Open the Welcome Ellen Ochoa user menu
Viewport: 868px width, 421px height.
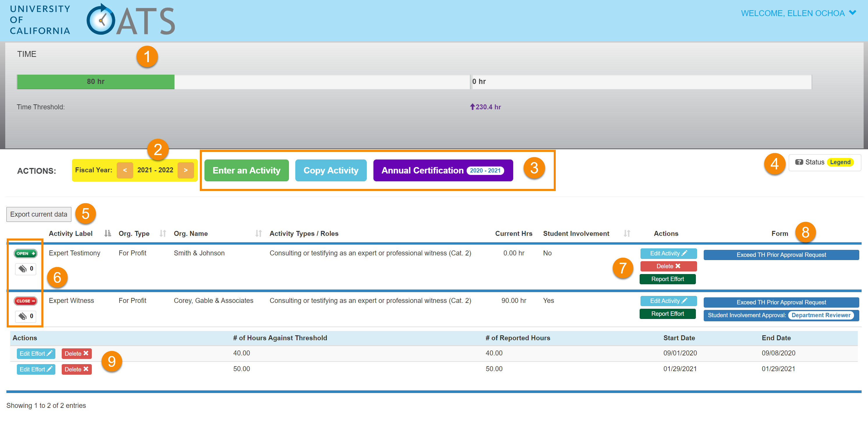(798, 13)
